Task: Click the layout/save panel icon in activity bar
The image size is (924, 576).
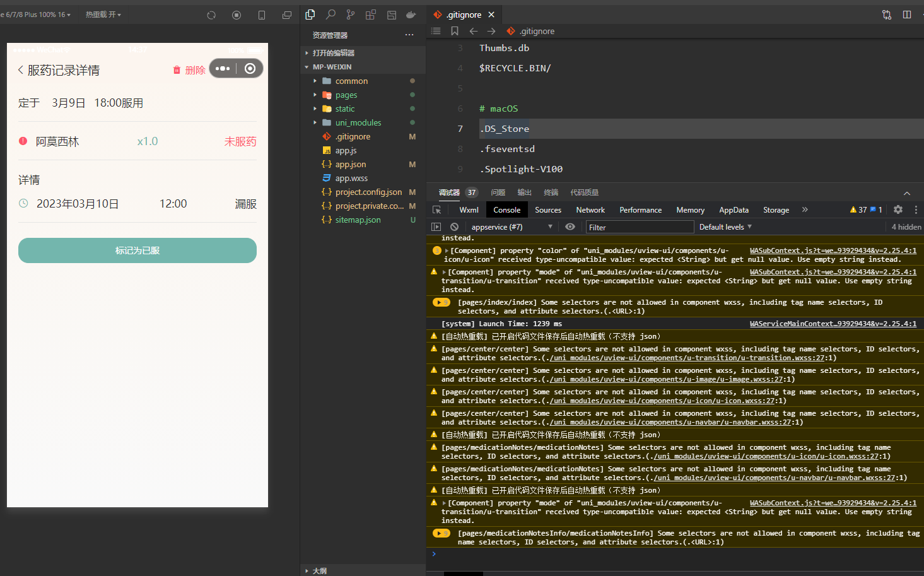Action: click(392, 15)
